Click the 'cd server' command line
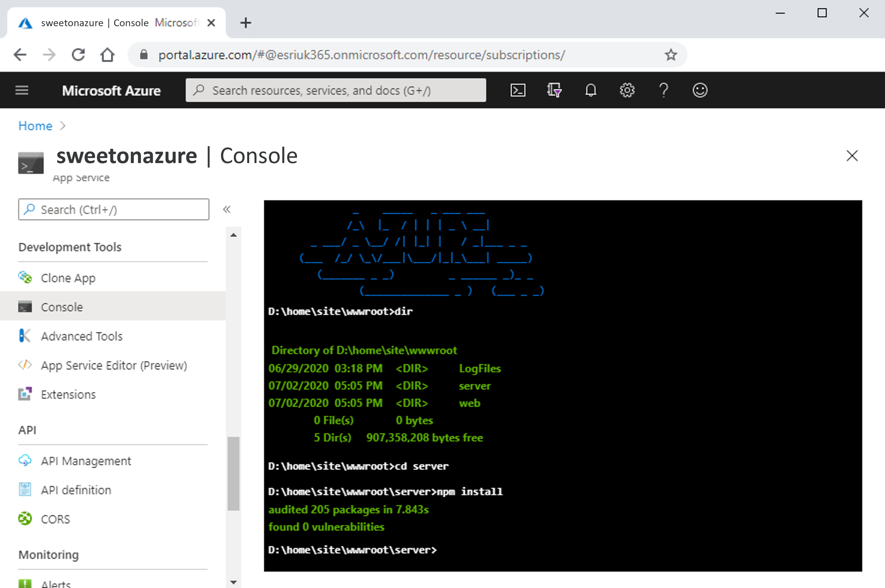The image size is (885, 588). (x=358, y=466)
